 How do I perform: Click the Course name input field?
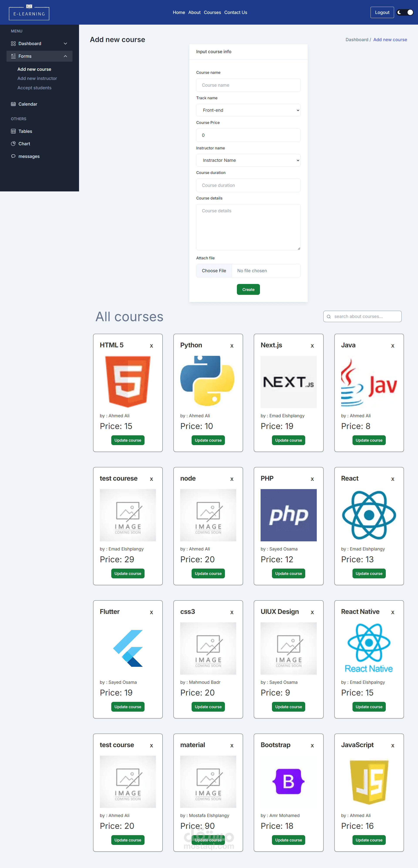point(248,85)
